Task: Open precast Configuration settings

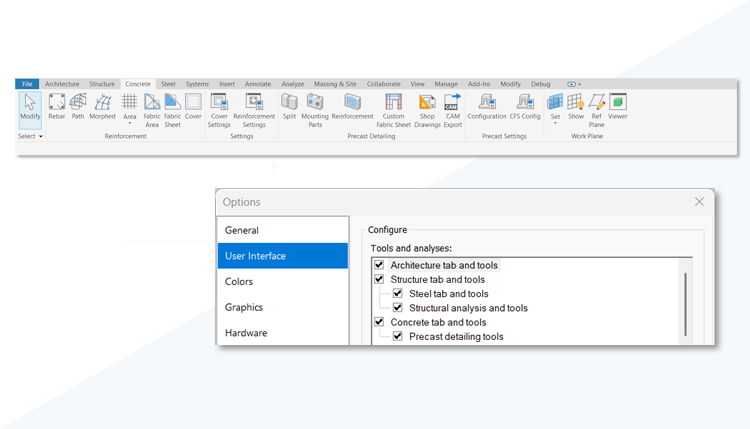Action: pos(487,107)
